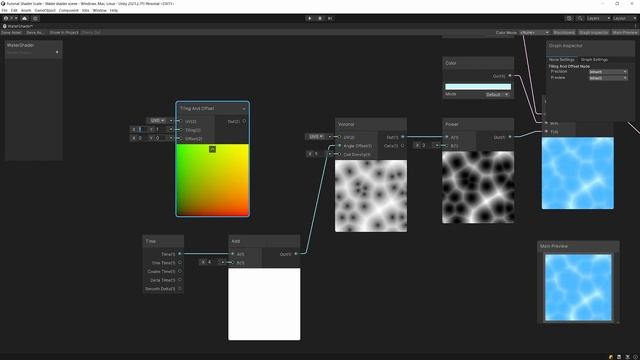Click the Power node Out output port
The image size is (640, 360).
[510, 137]
